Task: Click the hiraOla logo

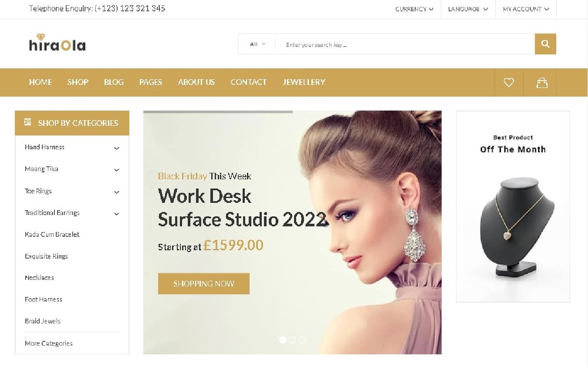Action: pos(57,43)
